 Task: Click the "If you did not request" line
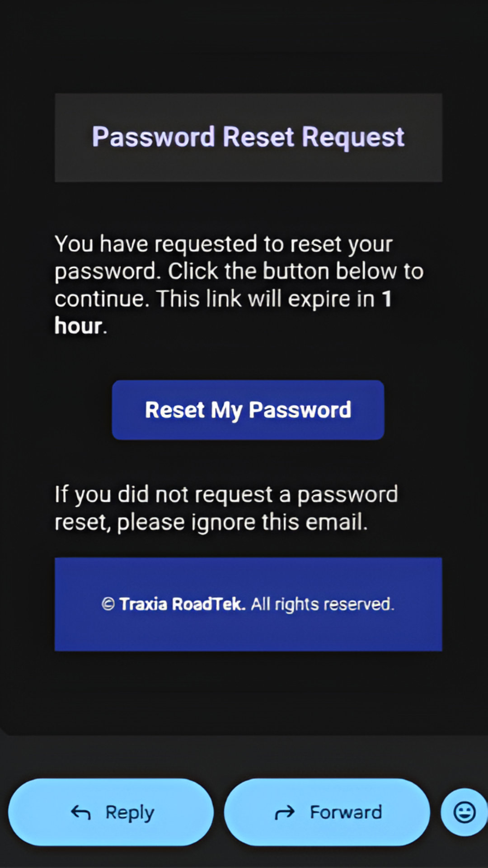pos(226,494)
